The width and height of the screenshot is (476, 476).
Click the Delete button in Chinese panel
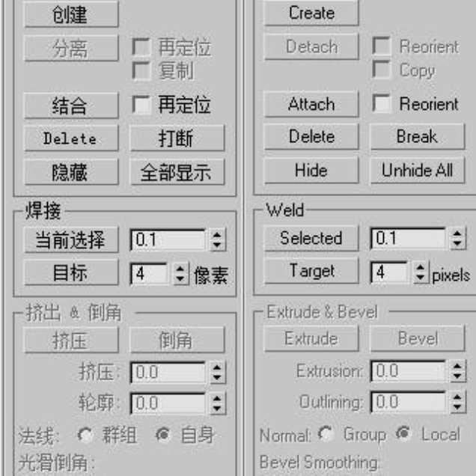pyautogui.click(x=71, y=138)
